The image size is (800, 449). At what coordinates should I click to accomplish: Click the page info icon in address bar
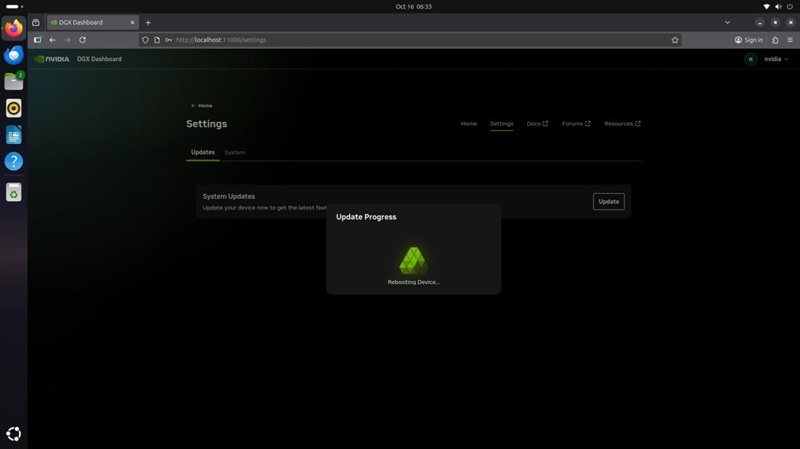click(157, 40)
